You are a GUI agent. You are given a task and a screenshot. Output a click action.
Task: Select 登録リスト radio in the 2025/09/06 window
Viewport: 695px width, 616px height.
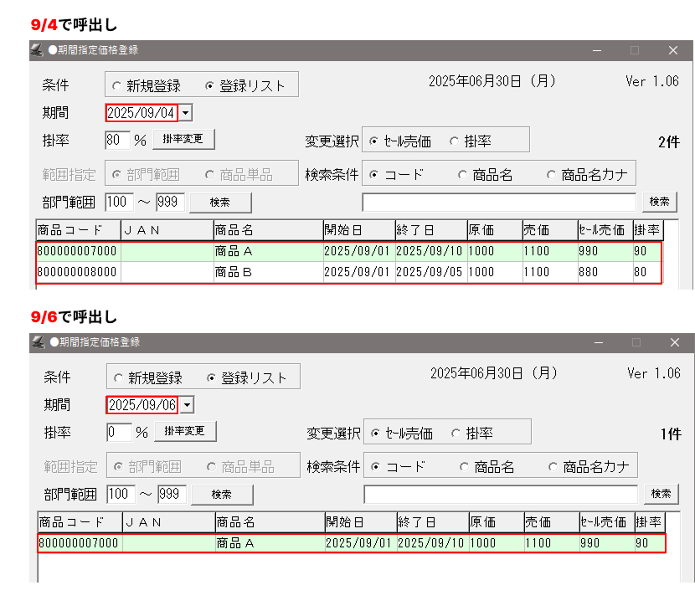(211, 378)
